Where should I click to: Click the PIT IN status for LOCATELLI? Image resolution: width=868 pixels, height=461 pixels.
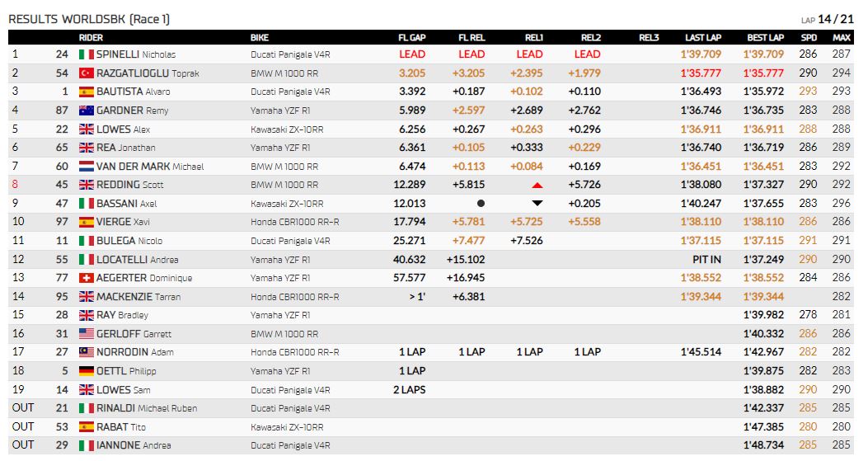pyautogui.click(x=706, y=259)
